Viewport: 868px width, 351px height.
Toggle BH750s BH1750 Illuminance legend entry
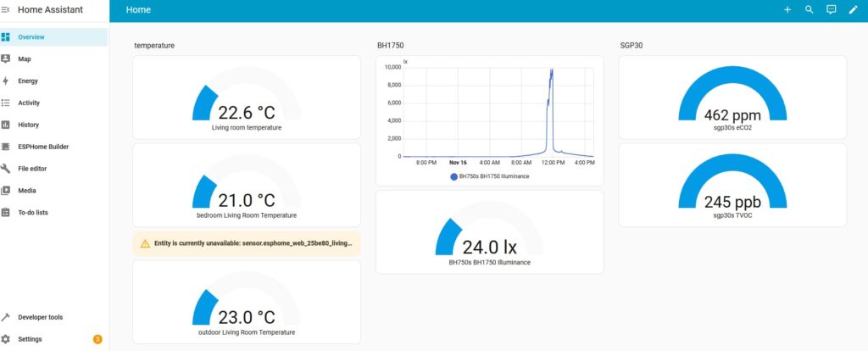[x=489, y=177]
